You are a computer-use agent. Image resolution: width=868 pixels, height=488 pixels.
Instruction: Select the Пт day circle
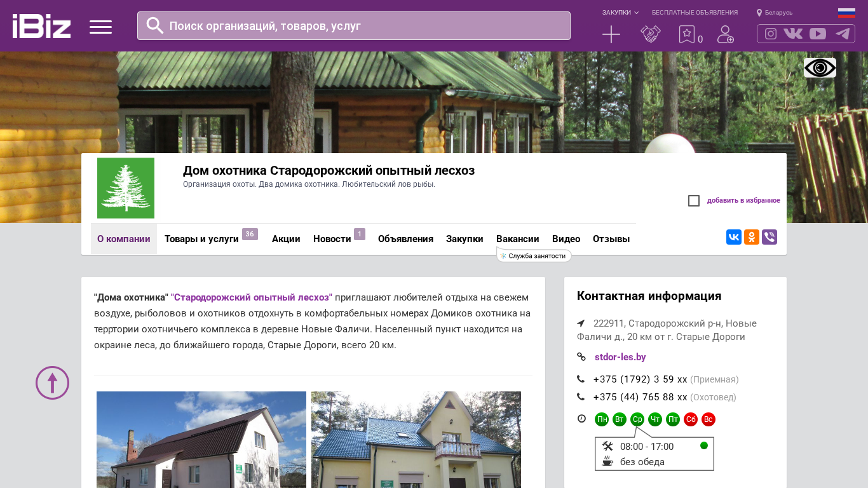coord(673,419)
